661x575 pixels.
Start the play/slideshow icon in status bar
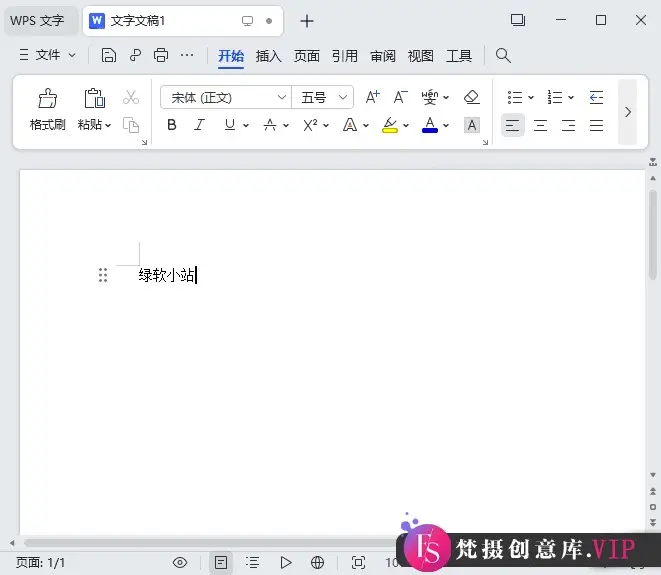[285, 562]
